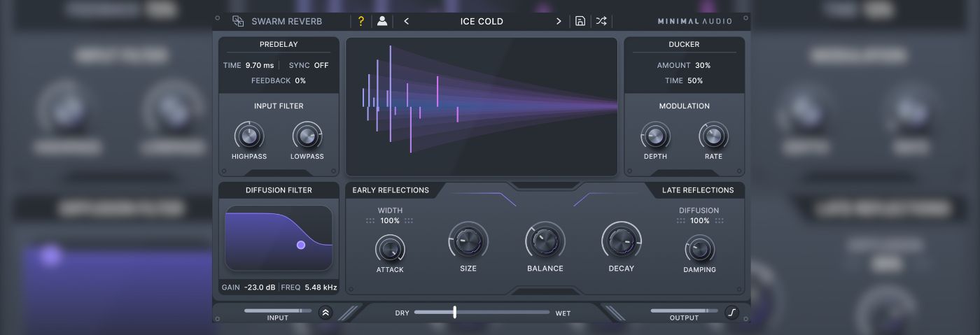Select the ducker TIME 50% value
This screenshot has height=335, width=980.
(x=695, y=80)
